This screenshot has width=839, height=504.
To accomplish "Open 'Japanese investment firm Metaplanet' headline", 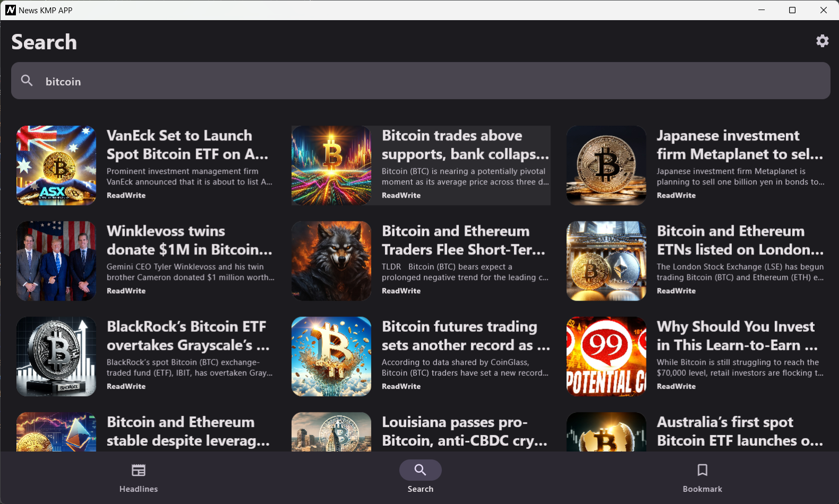I will coord(740,145).
